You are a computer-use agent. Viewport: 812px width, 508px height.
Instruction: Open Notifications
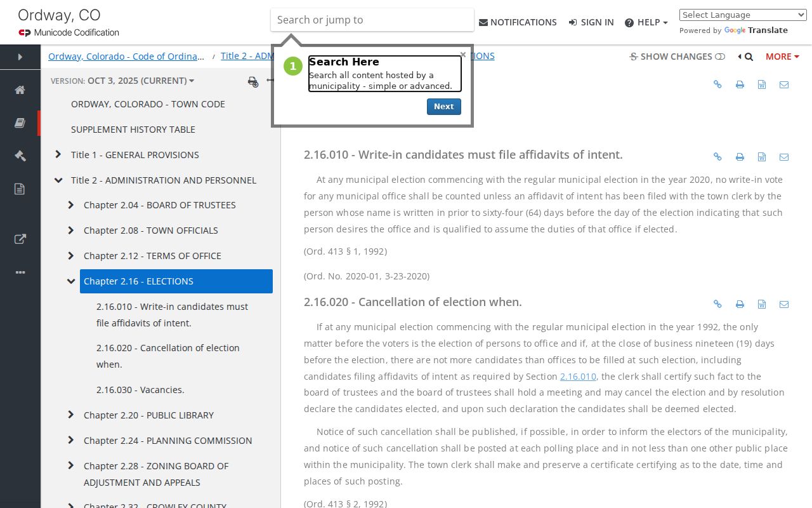[518, 22]
